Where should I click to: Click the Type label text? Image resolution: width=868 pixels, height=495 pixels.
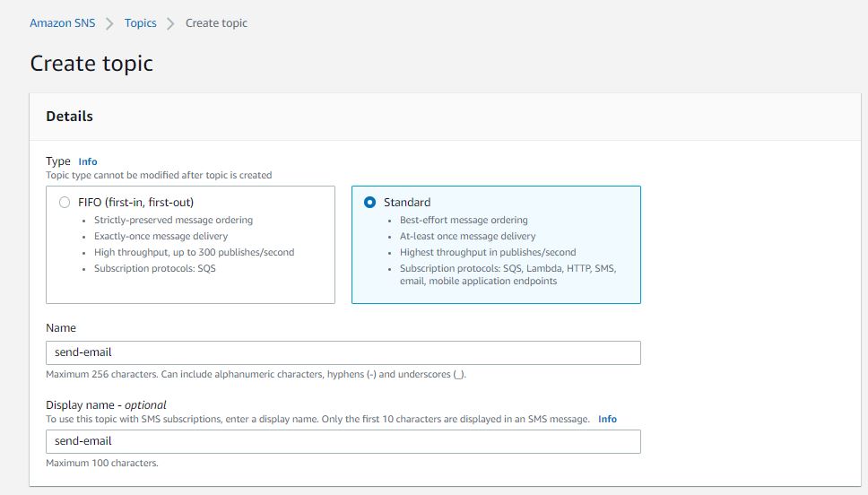[58, 161]
